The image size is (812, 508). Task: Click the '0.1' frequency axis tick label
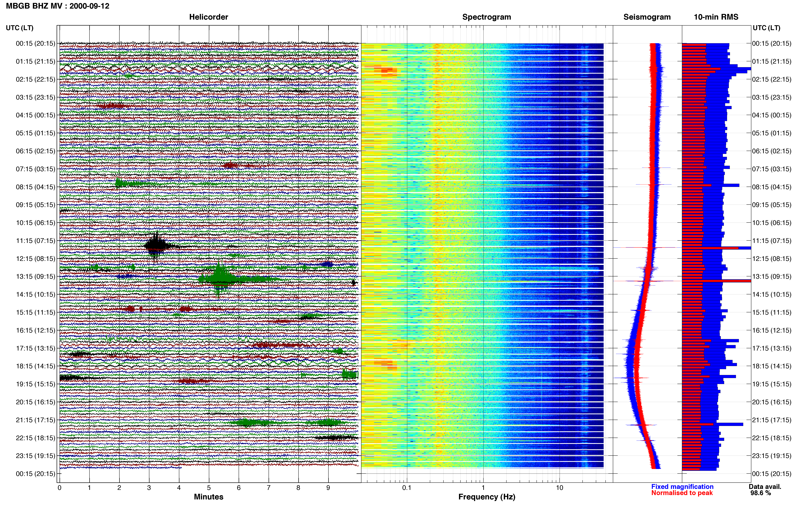tap(407, 488)
